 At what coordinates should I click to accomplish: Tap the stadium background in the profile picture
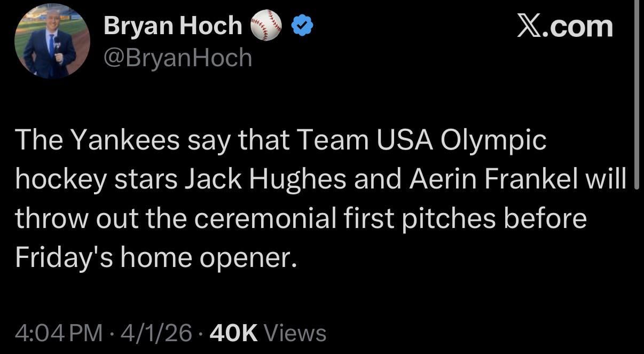pyautogui.click(x=32, y=21)
